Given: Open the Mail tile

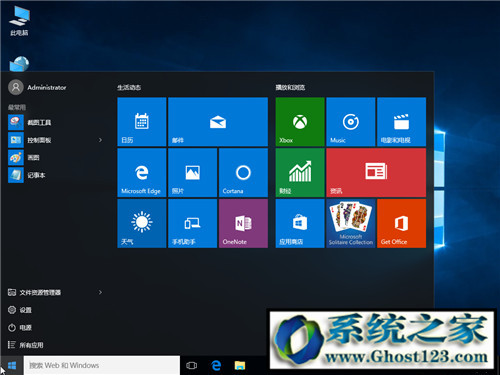Looking at the screenshot, I should [x=218, y=122].
